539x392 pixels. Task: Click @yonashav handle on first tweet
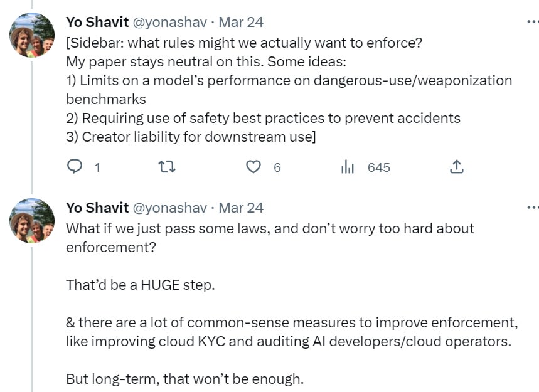coord(169,22)
